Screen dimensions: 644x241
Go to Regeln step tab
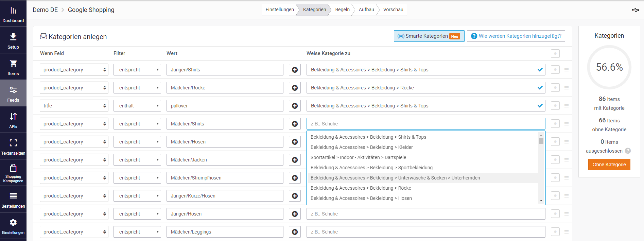[342, 10]
